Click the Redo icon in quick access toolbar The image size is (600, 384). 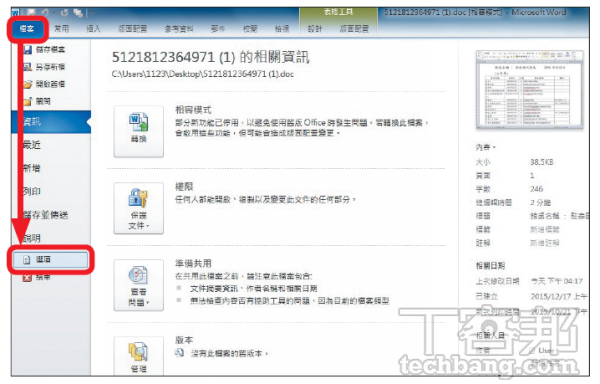64,13
